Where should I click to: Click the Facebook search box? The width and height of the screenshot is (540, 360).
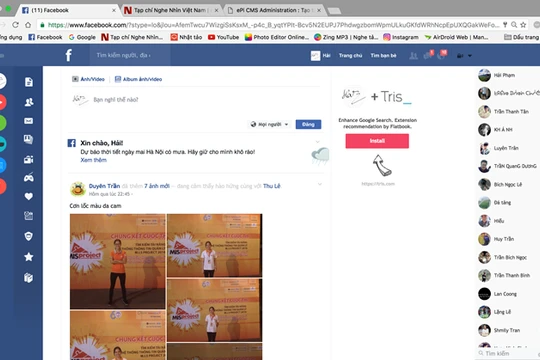(130, 55)
